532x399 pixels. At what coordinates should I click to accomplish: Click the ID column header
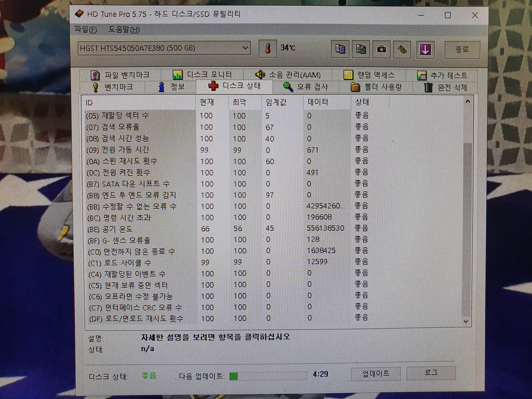[x=139, y=103]
